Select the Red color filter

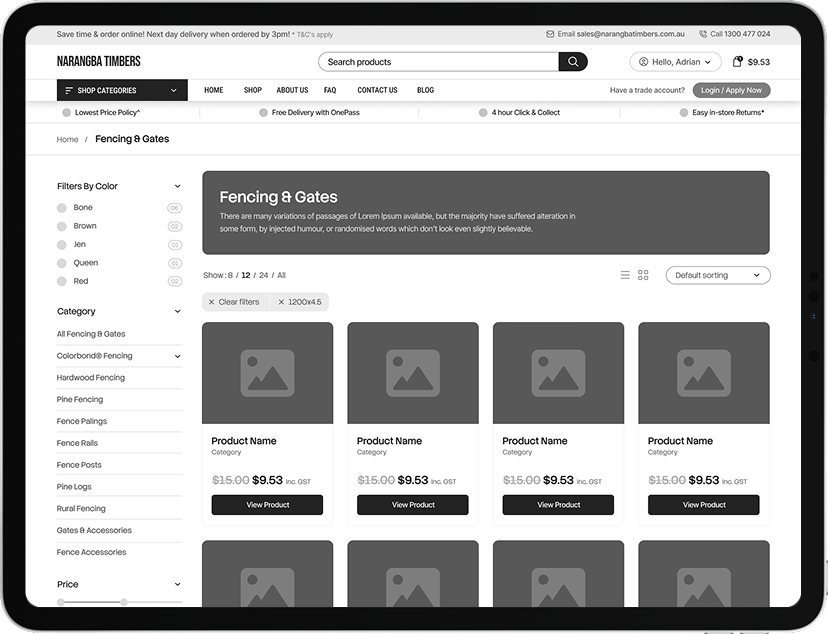point(62,282)
